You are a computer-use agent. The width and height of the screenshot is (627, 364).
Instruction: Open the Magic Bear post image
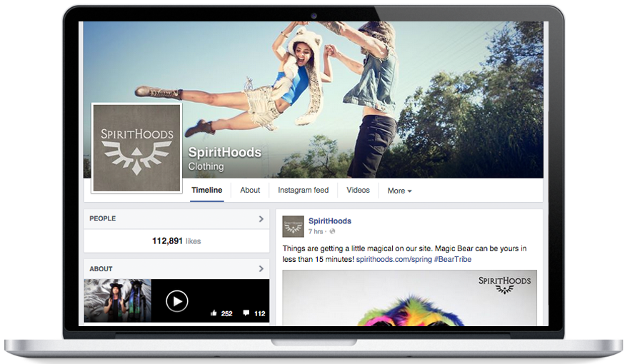(x=409, y=298)
